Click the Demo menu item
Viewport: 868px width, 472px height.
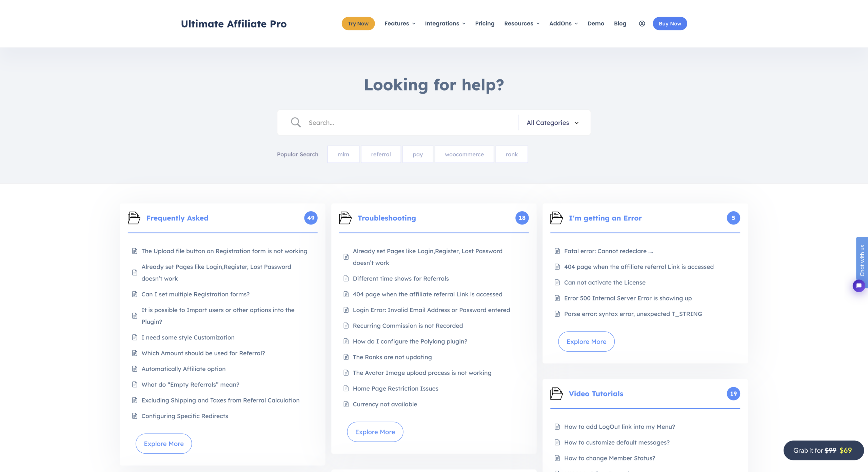click(x=595, y=23)
